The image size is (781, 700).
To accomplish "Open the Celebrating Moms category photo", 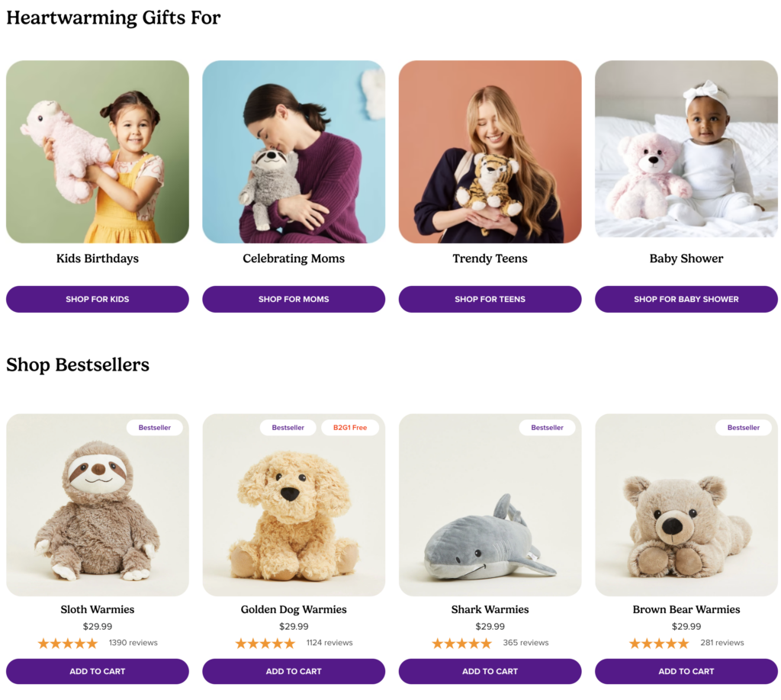I will click(294, 152).
